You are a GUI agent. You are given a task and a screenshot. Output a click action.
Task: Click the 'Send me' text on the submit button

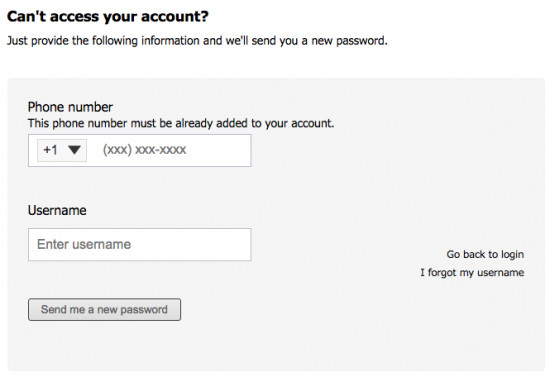pos(63,309)
